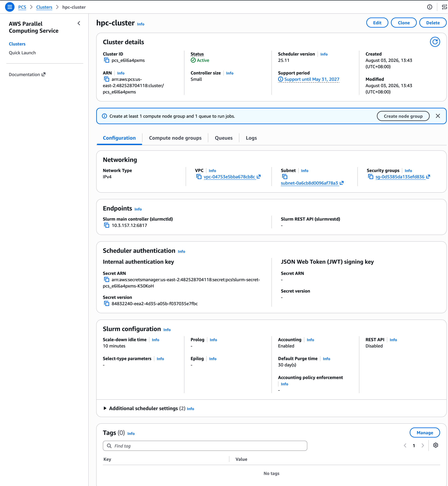This screenshot has height=486, width=448.
Task: View the Logs tab
Action: (x=251, y=138)
